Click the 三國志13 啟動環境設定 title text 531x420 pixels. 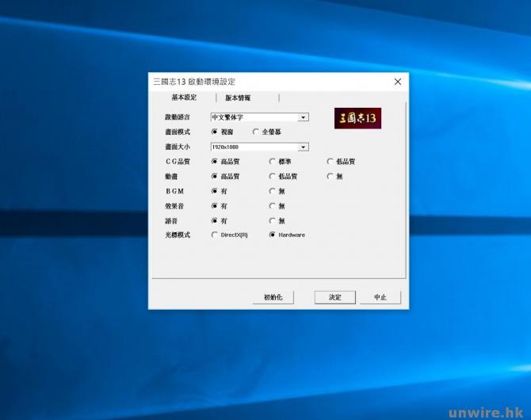tap(194, 82)
